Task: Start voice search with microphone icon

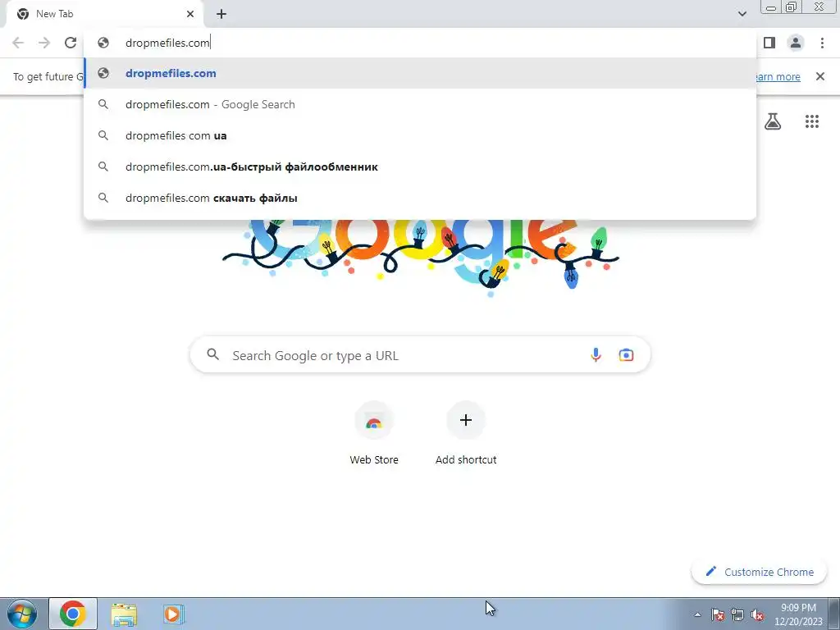Action: pos(596,354)
